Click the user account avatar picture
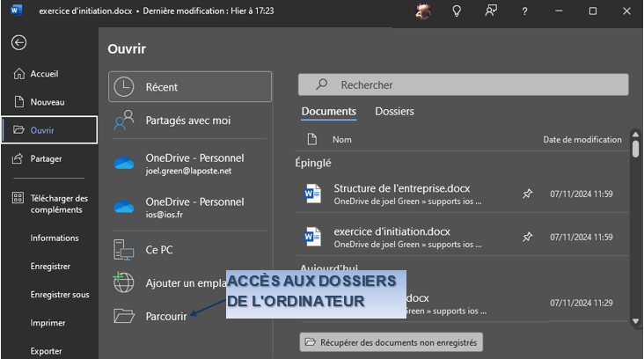644x359 pixels. pos(423,11)
